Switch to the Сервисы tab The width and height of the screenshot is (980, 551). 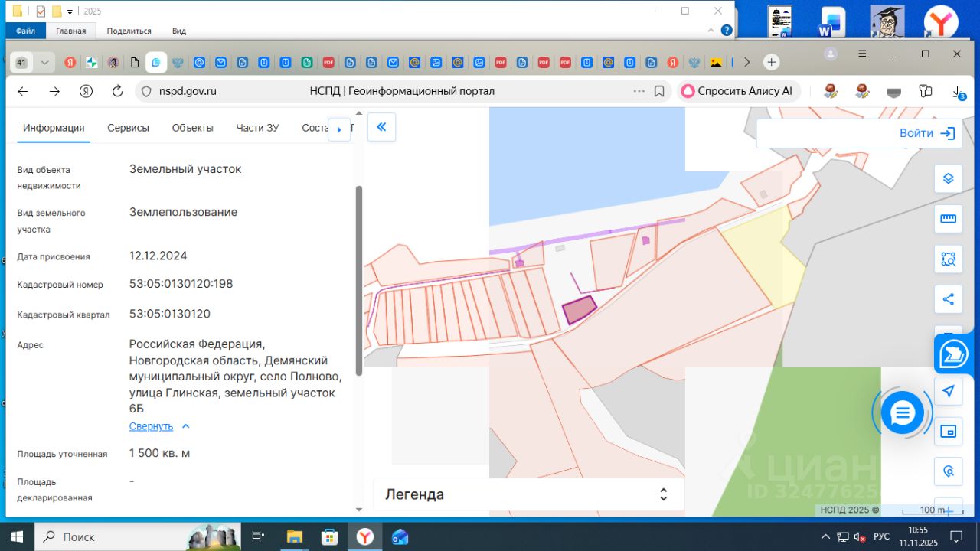tap(128, 128)
